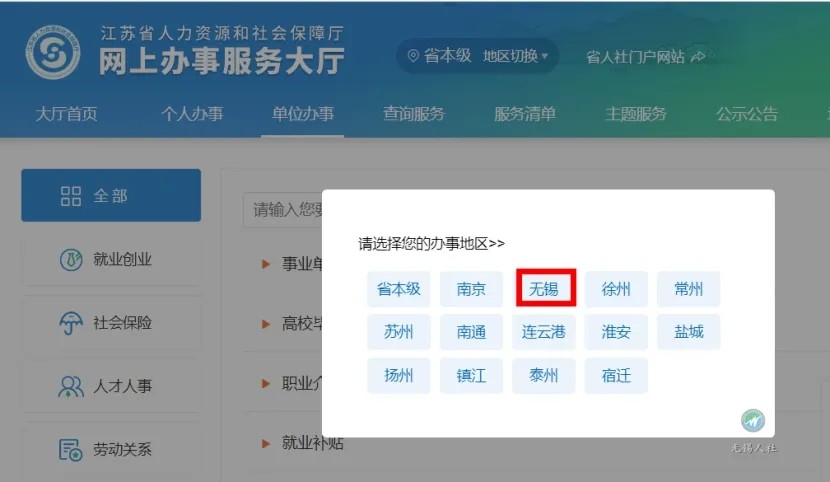Click the search input field
The image size is (830, 482).
coord(285,210)
